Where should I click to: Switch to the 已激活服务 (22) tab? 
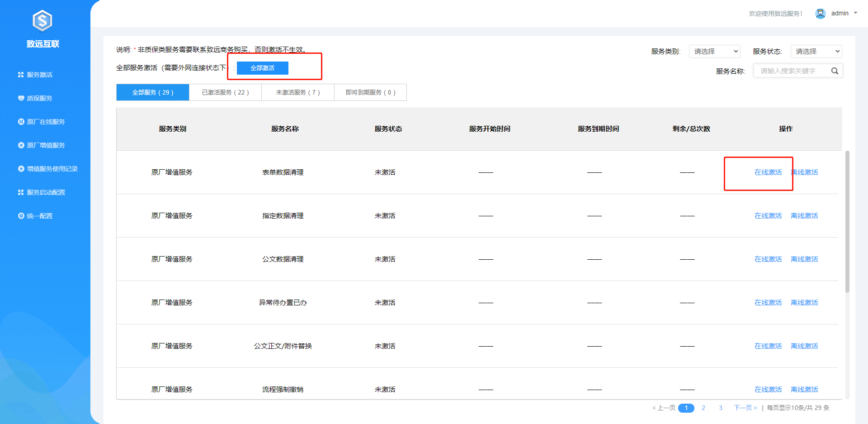point(225,92)
